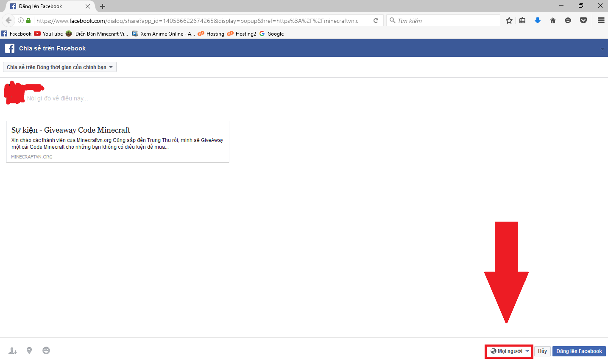Screen dimensions: 608x364
Task: Open the Downloads arrow icon
Action: click(538, 20)
